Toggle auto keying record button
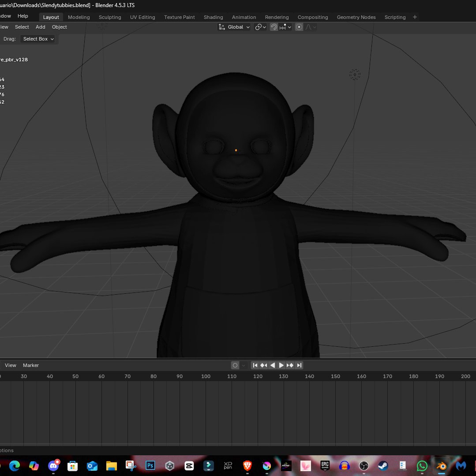Viewport: 476px width, 476px height. click(235, 365)
